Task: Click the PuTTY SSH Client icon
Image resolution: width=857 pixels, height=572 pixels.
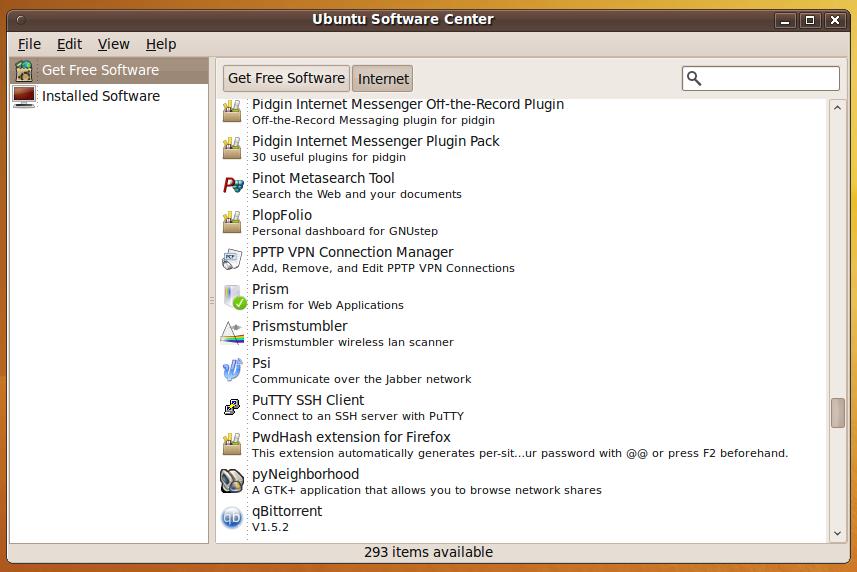Action: click(232, 407)
